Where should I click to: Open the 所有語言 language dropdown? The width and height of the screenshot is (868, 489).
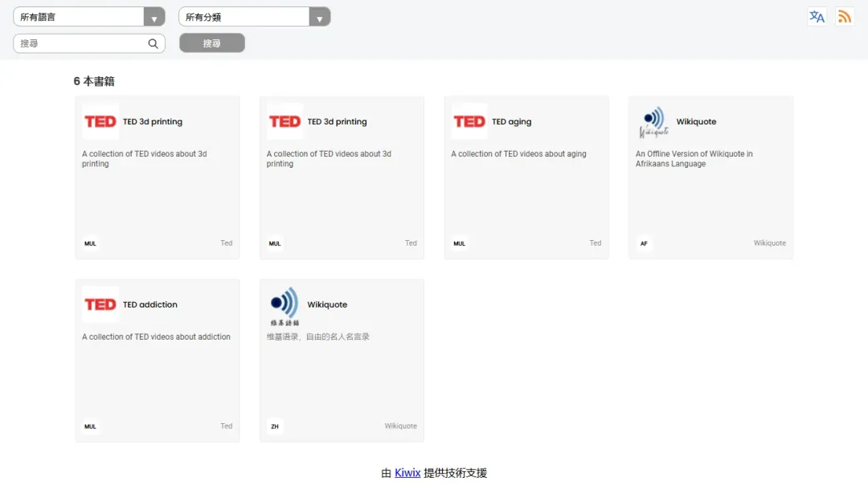[x=88, y=17]
